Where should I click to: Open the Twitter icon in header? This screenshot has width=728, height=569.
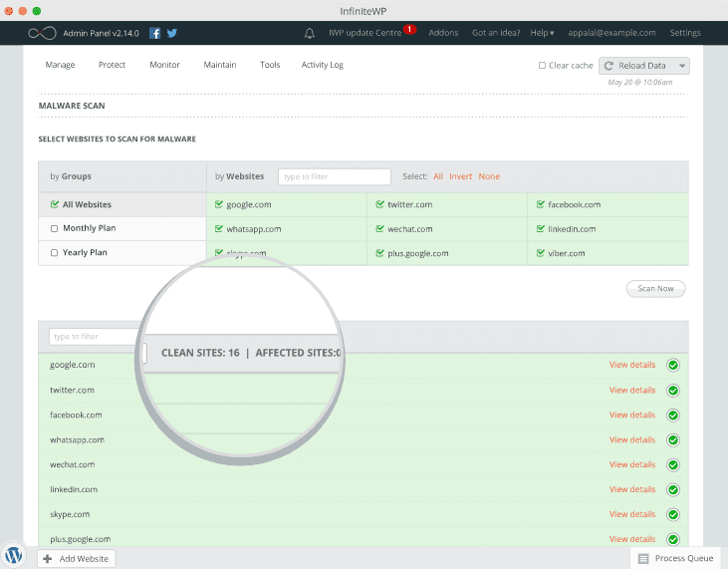point(171,33)
